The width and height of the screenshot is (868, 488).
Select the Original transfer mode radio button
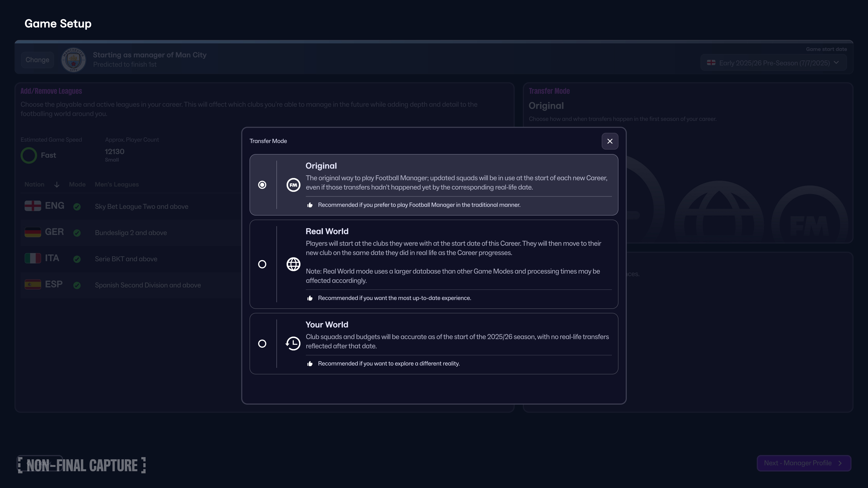click(x=262, y=185)
